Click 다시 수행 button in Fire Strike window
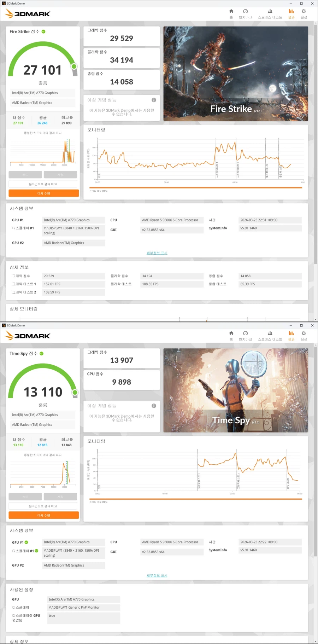318x644 pixels. coord(43,193)
